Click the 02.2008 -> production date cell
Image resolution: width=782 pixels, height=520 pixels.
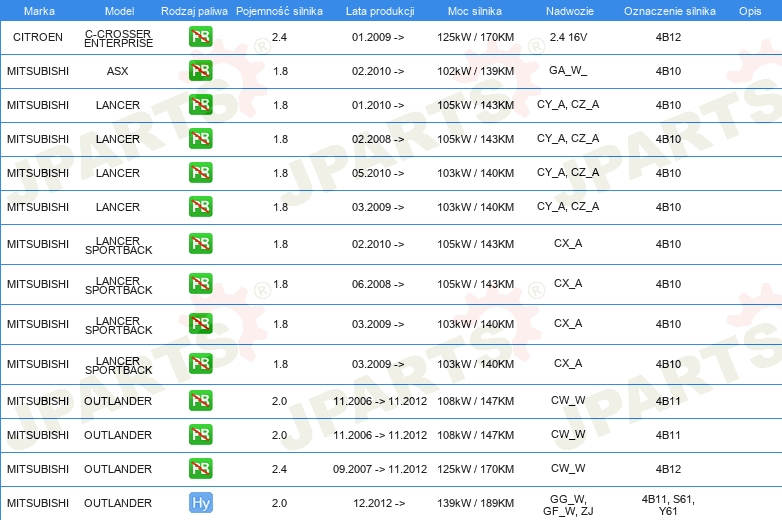coord(378,139)
